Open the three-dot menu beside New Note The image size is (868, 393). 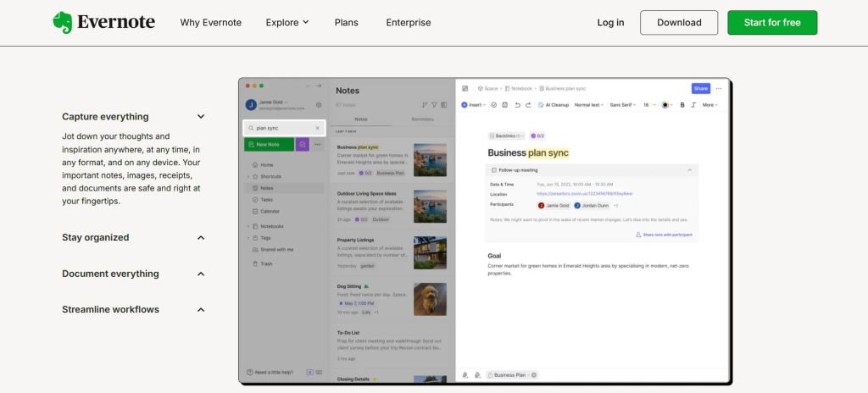[317, 145]
